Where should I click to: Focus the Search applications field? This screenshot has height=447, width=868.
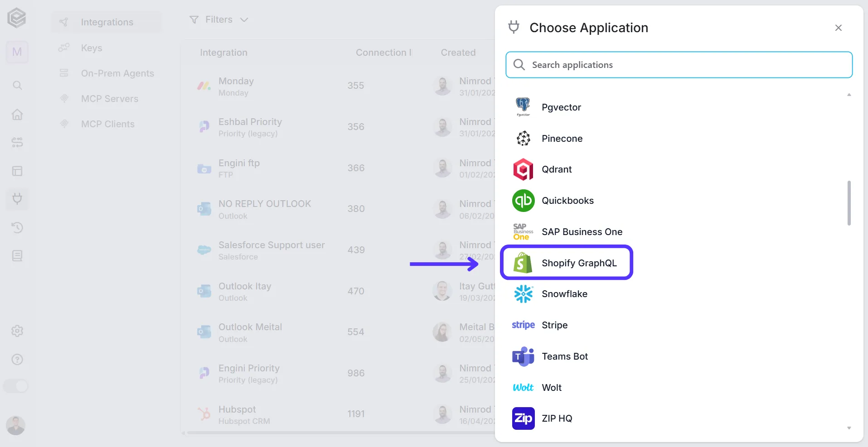point(679,65)
